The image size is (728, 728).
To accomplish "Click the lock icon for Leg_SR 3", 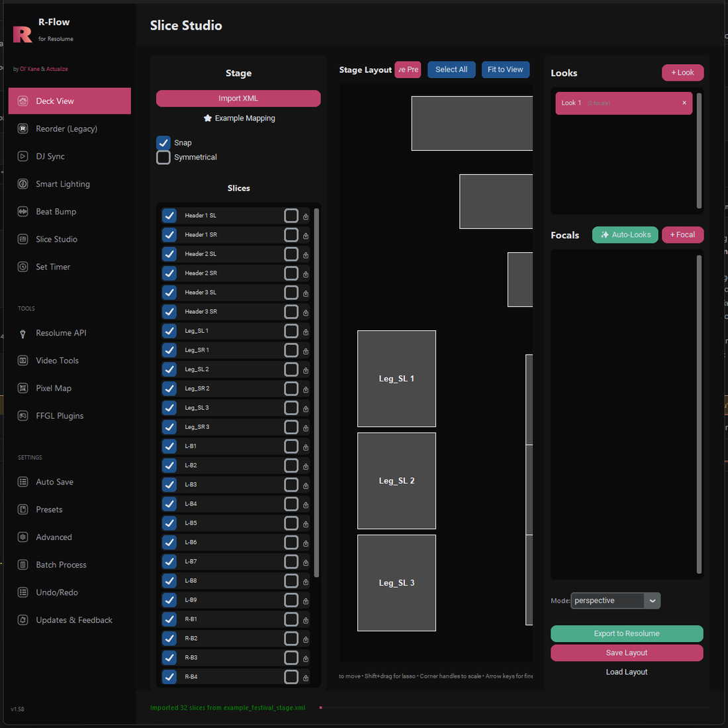I will tap(306, 428).
